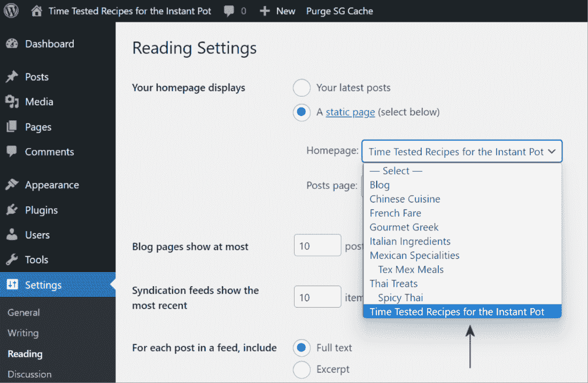Click the comments bubble icon in admin bar
The width and height of the screenshot is (588, 383).
[229, 11]
